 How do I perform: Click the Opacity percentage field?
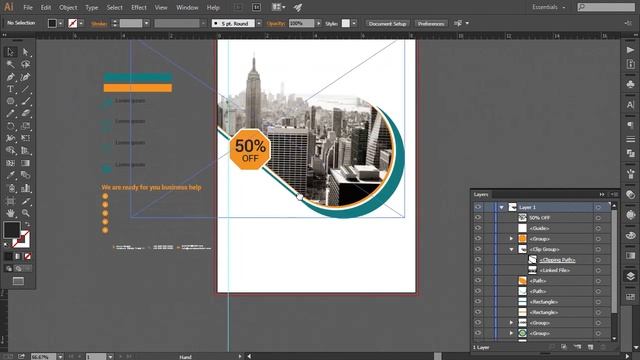(x=302, y=23)
